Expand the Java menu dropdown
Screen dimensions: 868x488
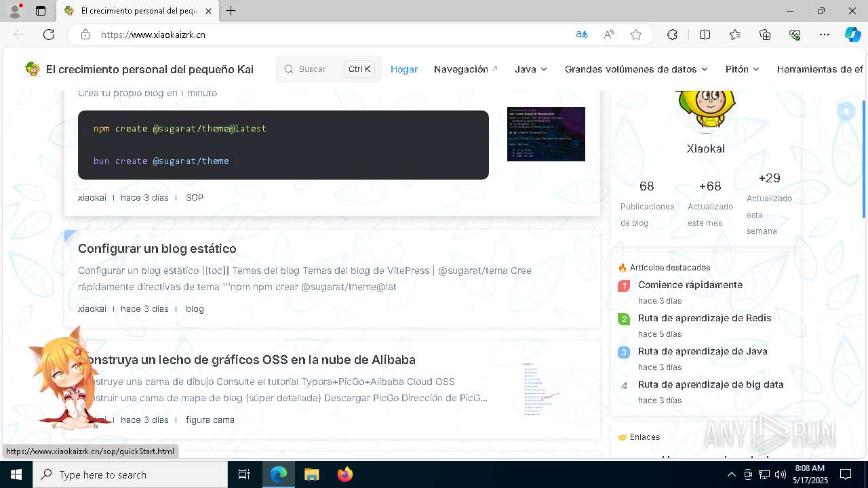tap(531, 69)
